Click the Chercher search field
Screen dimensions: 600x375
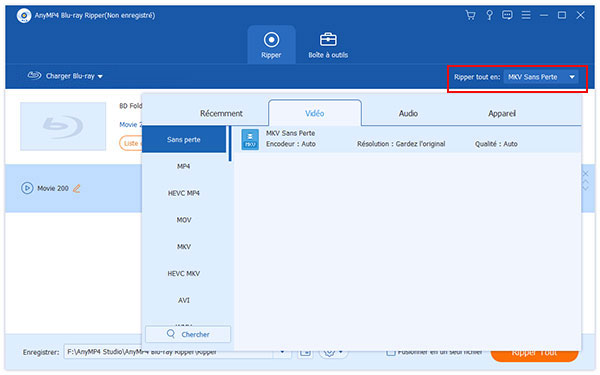point(188,334)
